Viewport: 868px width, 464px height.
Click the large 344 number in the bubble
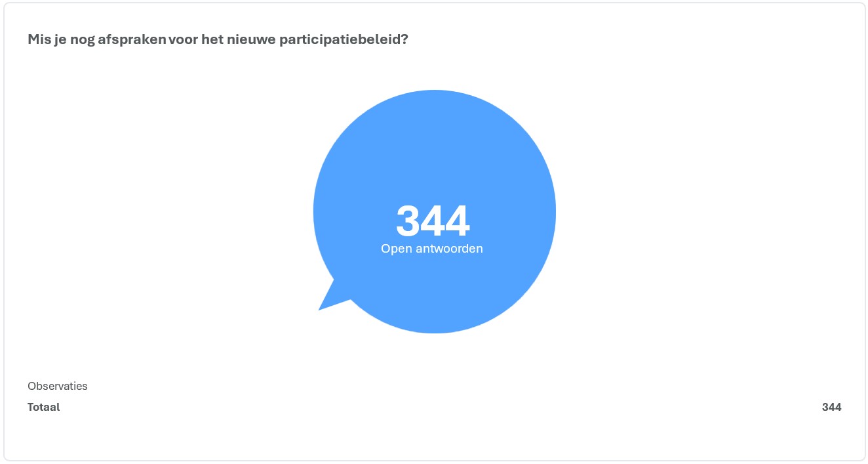[433, 221]
